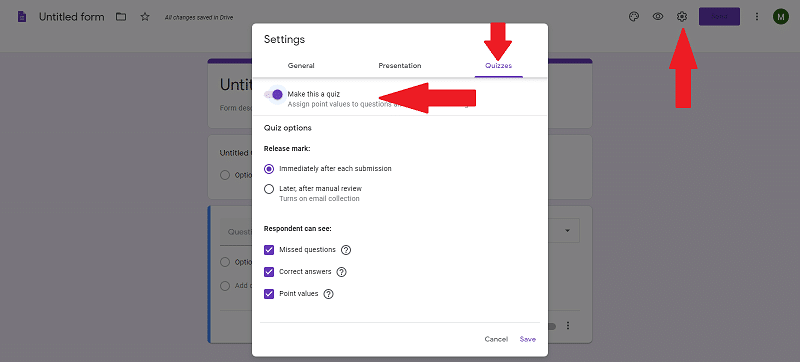This screenshot has width=800, height=362.
Task: Open the theme palette customization icon
Action: tap(634, 17)
